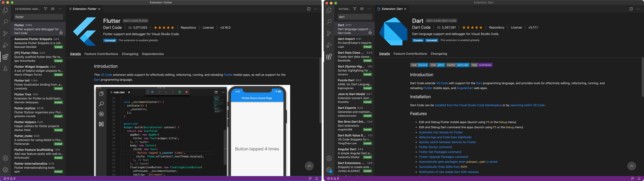Image resolution: width=644 pixels, height=181 pixels.
Task: Open editor more actions in Flutter window
Action: click(x=316, y=9)
